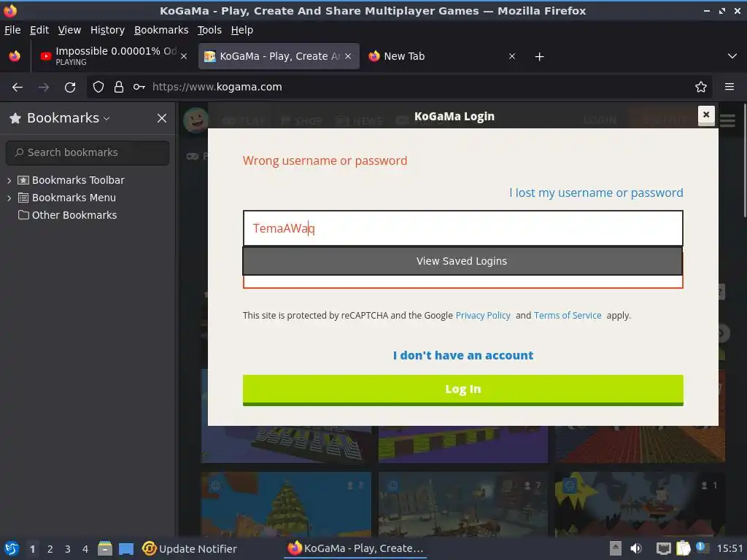Show site security info via the padlock icon
Screen dimensions: 747x560
coord(119,87)
